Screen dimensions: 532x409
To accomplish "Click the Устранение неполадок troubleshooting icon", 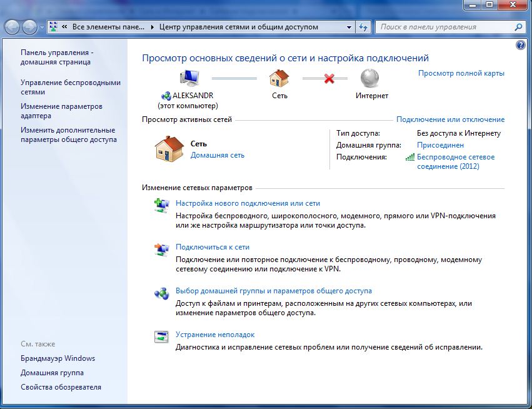I will point(161,336).
